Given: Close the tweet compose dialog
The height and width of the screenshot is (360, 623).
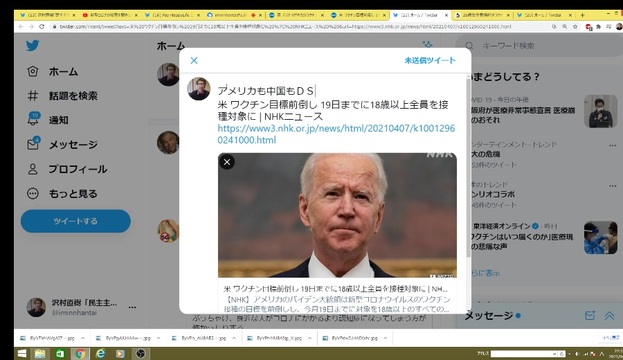Looking at the screenshot, I should [x=194, y=60].
